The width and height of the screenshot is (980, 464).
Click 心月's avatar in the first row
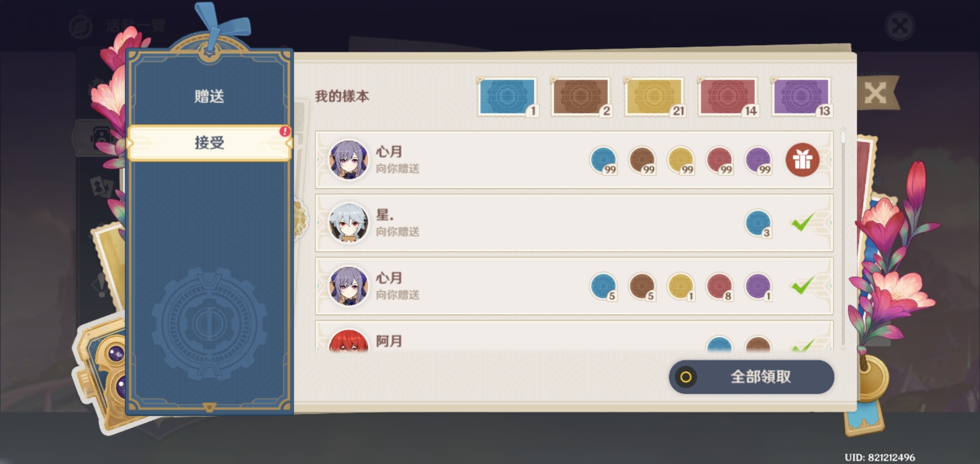pos(348,160)
